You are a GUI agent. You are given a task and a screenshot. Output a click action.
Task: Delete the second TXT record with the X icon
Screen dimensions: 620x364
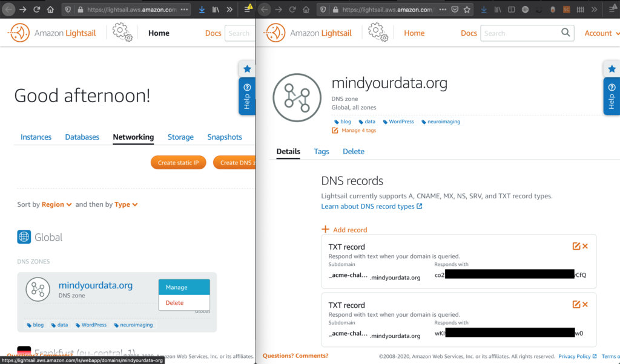point(585,304)
